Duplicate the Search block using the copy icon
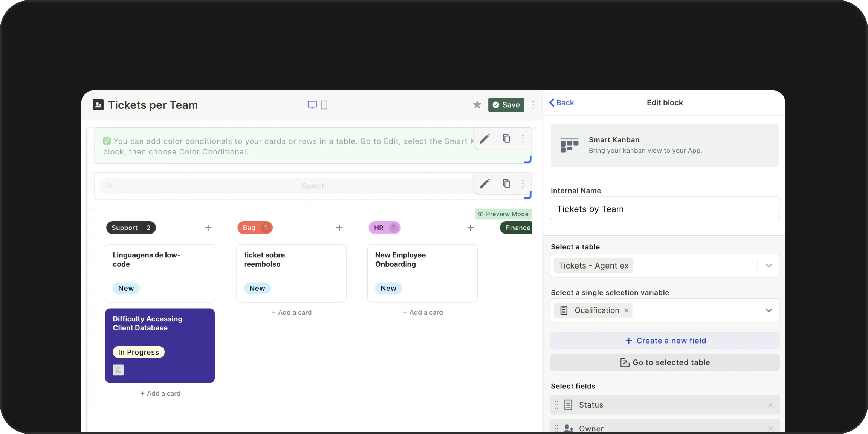 pos(506,183)
